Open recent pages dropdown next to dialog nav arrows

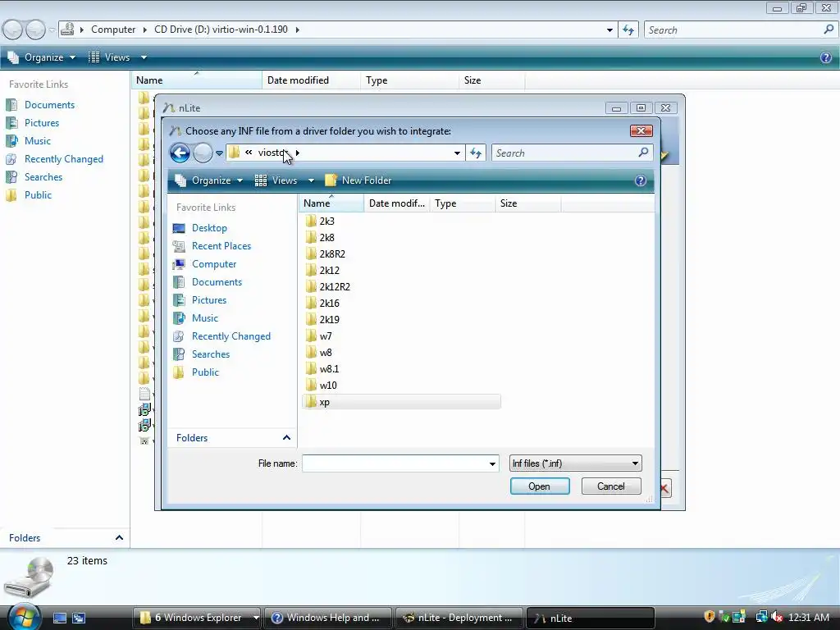point(219,153)
